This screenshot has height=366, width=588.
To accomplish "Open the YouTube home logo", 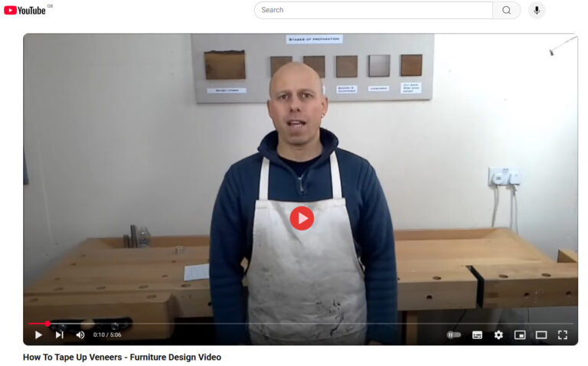I will [x=24, y=11].
